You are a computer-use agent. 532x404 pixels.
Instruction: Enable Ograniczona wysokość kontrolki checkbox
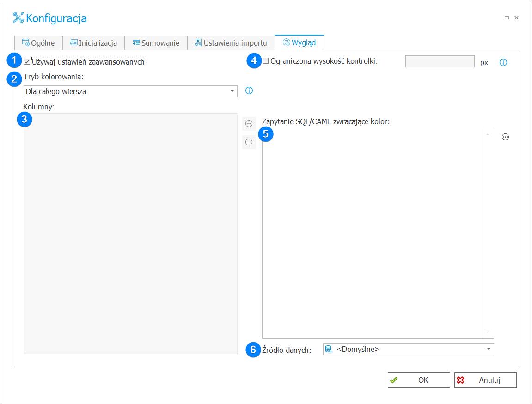pos(266,60)
